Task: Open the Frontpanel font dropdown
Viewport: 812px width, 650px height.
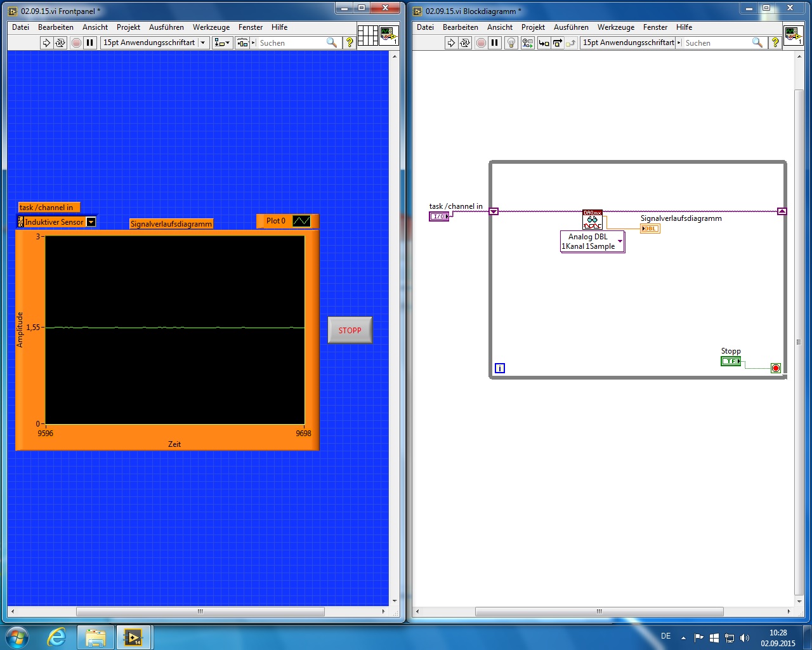Action: tap(155, 43)
